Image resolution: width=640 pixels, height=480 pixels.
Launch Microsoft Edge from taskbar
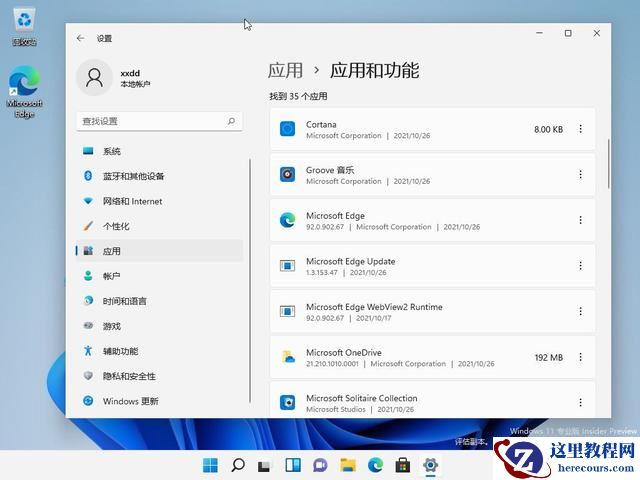pos(376,465)
